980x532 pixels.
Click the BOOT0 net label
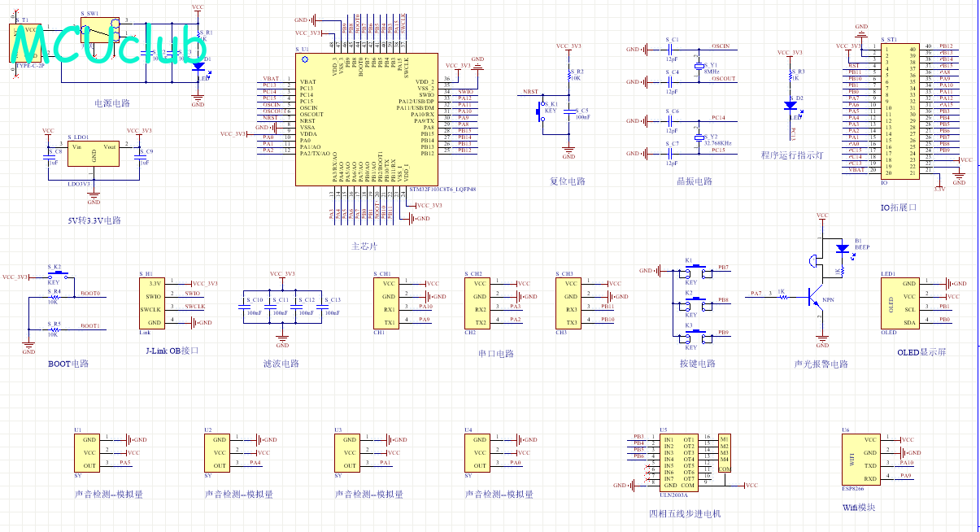[90, 294]
